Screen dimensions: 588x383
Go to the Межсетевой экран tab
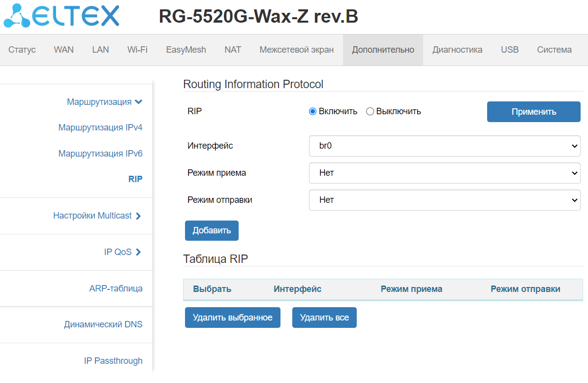(x=296, y=50)
